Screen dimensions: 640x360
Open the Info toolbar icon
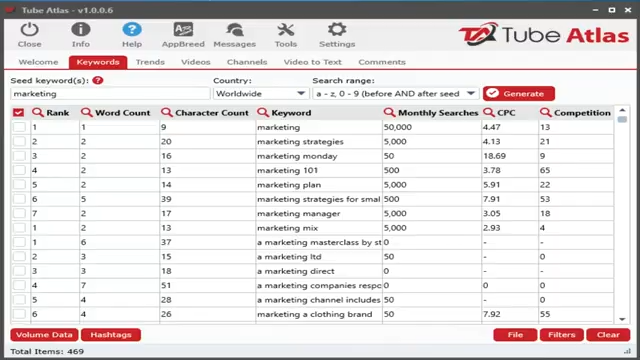point(81,30)
